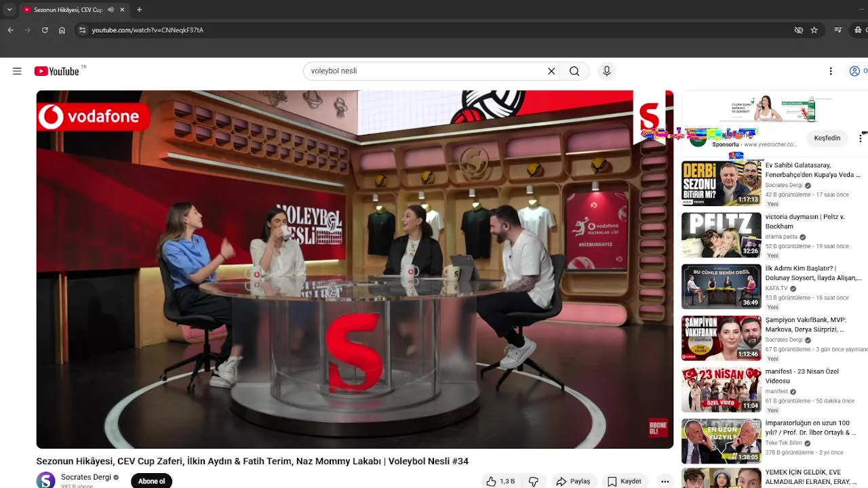Start voice search with microphone
The height and width of the screenshot is (488, 868).
(606, 71)
